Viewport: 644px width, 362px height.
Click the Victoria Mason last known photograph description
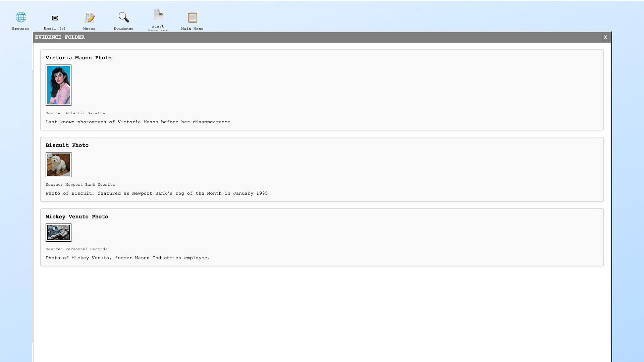pyautogui.click(x=138, y=122)
